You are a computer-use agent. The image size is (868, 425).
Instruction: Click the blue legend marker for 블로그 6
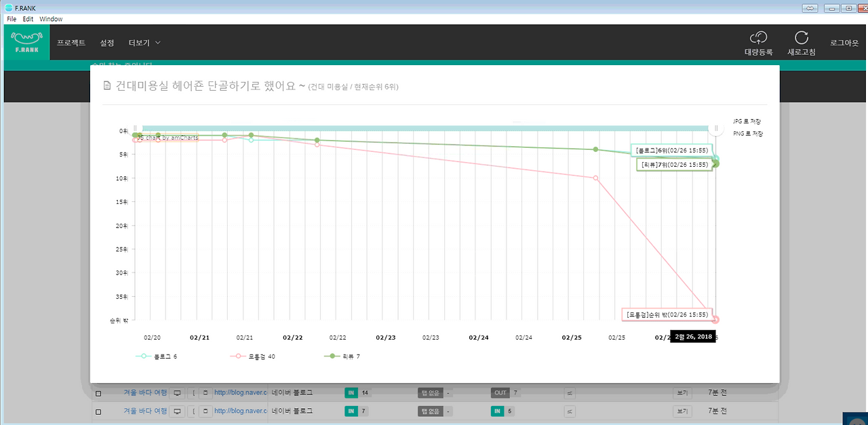143,356
